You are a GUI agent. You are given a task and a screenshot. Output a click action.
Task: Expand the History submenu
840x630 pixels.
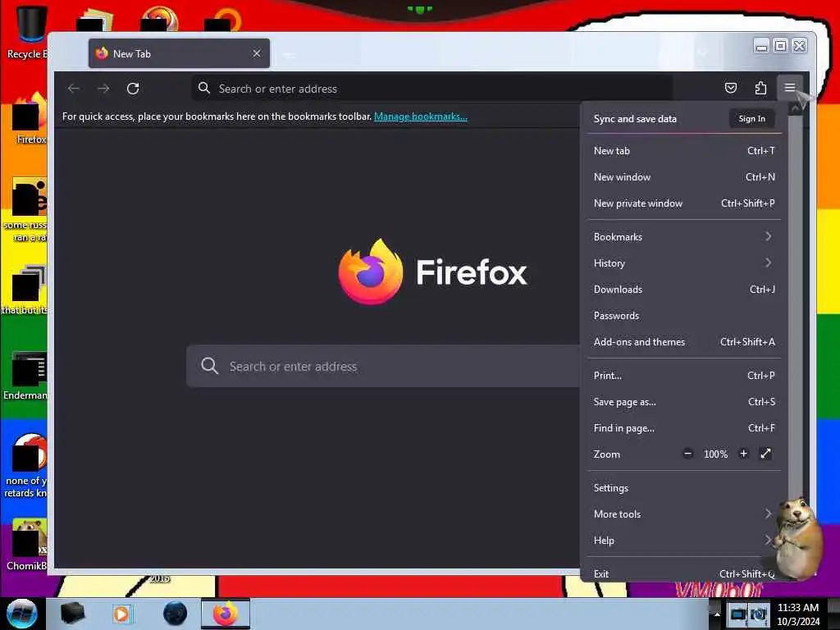pyautogui.click(x=684, y=263)
